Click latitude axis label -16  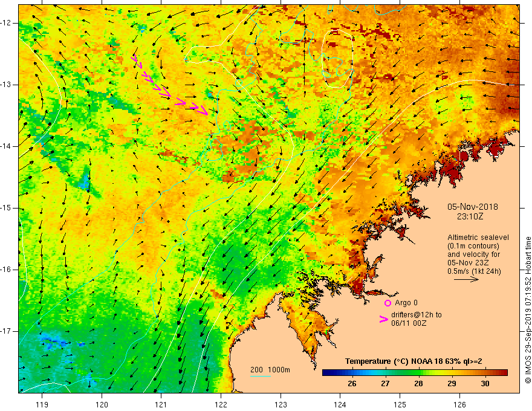[x=6, y=270]
